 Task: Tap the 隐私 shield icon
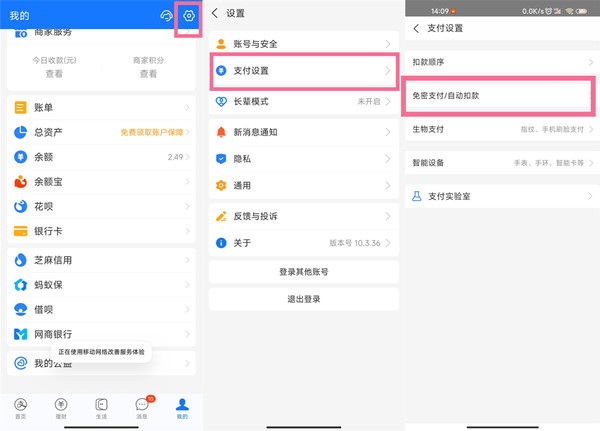point(221,158)
